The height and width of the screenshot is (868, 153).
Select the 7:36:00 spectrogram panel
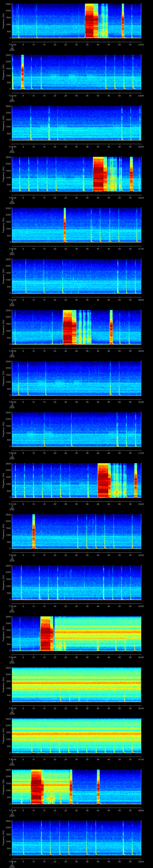click(x=76, y=736)
